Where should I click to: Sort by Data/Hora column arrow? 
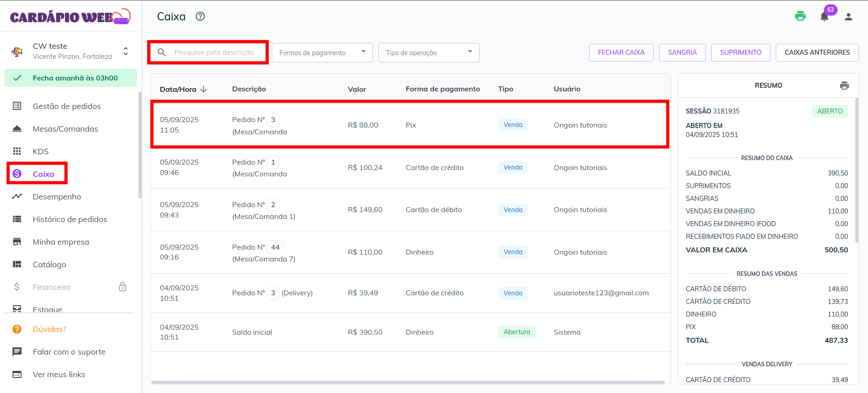click(x=204, y=89)
